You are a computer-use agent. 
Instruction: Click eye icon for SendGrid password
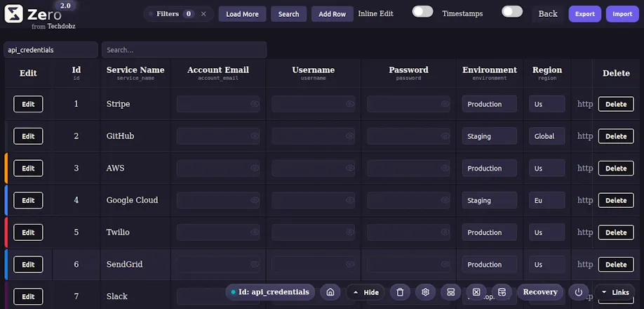pyautogui.click(x=445, y=264)
